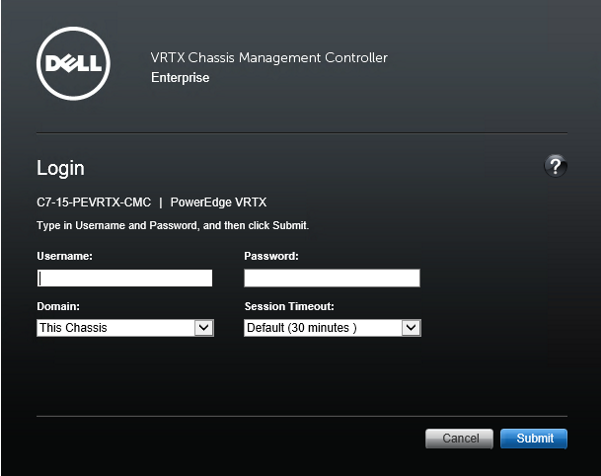This screenshot has width=601, height=476.
Task: Expand the Session Timeout dropdown arrow
Action: coord(410,327)
